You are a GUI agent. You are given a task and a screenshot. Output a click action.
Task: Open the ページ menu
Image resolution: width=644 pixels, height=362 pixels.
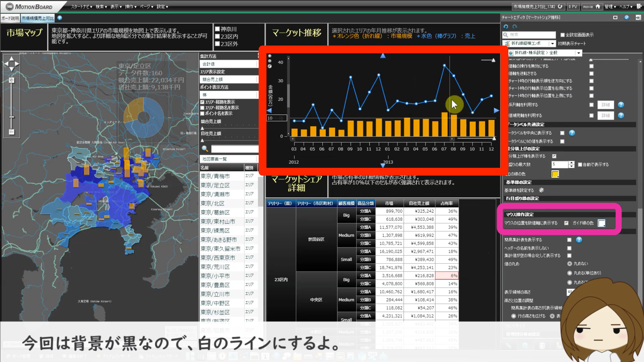coord(147,7)
